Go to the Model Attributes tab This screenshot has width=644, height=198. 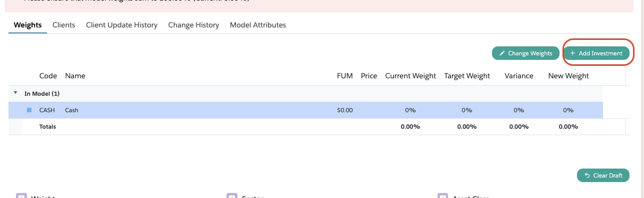258,25
